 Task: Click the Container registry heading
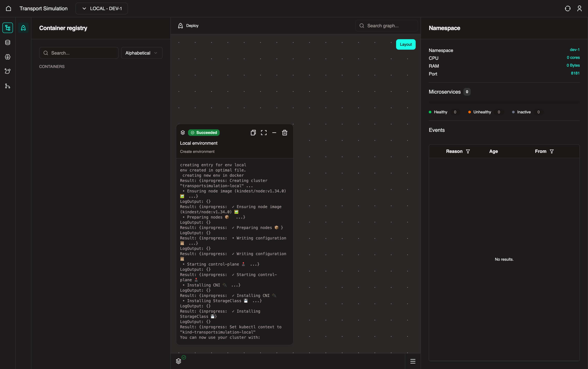click(63, 28)
